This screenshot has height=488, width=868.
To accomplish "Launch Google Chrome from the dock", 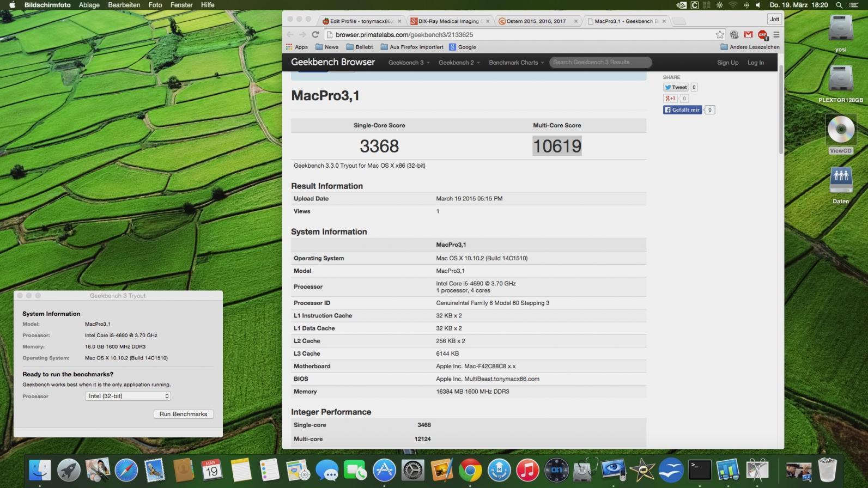I will pyautogui.click(x=470, y=469).
